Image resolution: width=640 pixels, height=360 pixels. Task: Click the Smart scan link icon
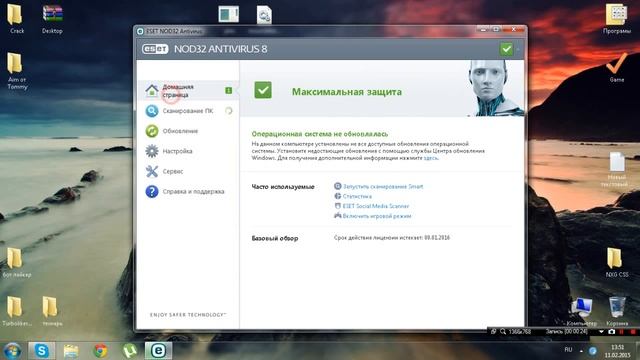[338, 186]
